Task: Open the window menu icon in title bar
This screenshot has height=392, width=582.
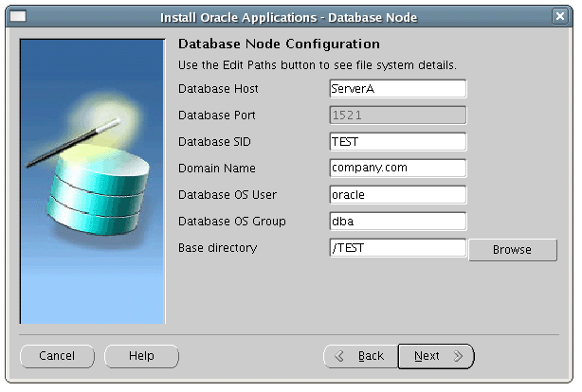Action: pyautogui.click(x=18, y=17)
